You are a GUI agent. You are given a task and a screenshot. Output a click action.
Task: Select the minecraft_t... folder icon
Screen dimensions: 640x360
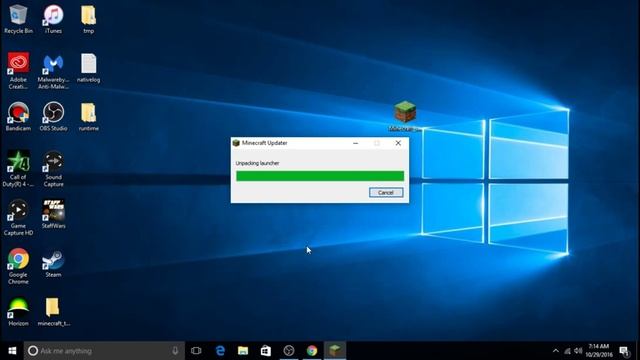(53, 311)
